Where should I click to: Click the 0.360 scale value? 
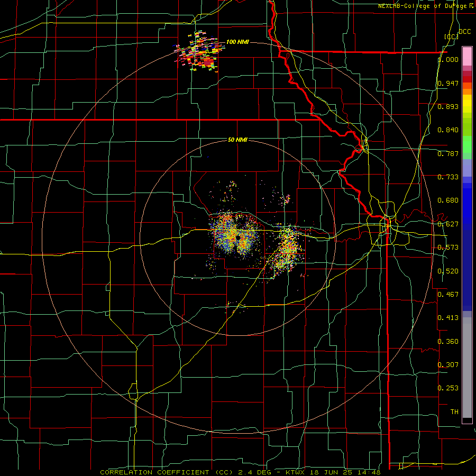(x=448, y=342)
